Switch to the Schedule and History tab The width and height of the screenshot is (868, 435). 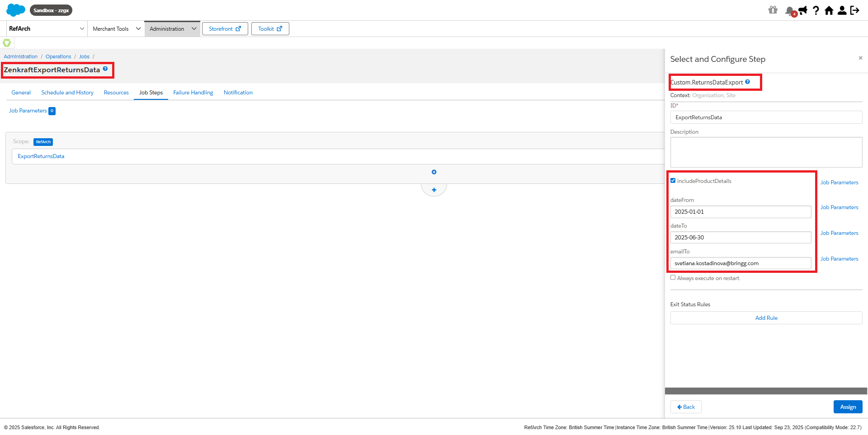[67, 93]
